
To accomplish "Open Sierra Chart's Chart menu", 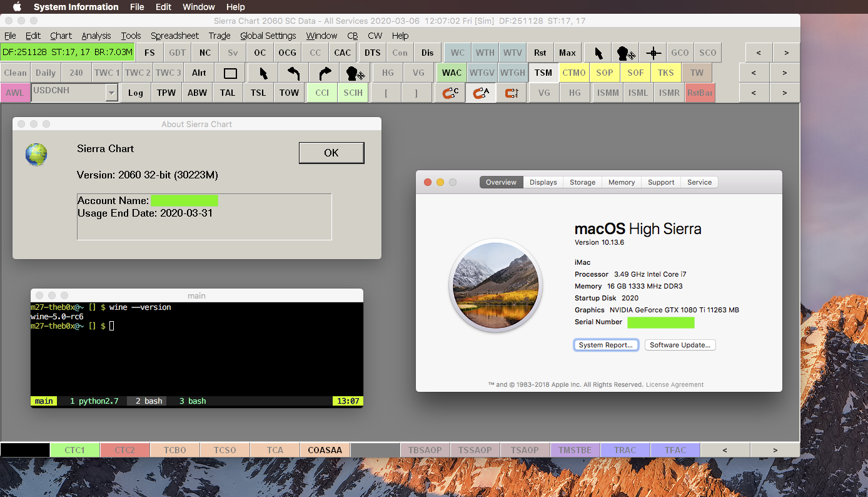I will pos(61,36).
